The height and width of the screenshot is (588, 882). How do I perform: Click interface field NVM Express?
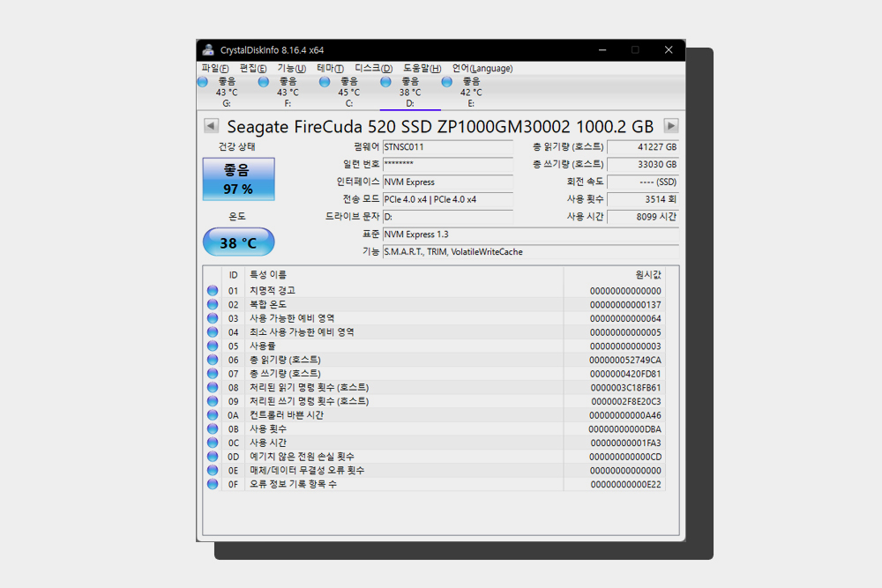(x=448, y=182)
